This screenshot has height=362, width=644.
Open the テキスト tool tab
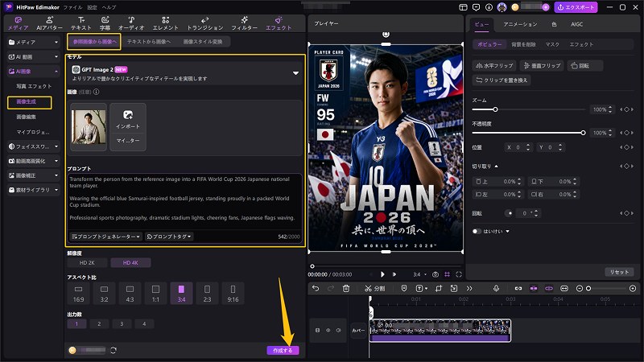[81, 23]
